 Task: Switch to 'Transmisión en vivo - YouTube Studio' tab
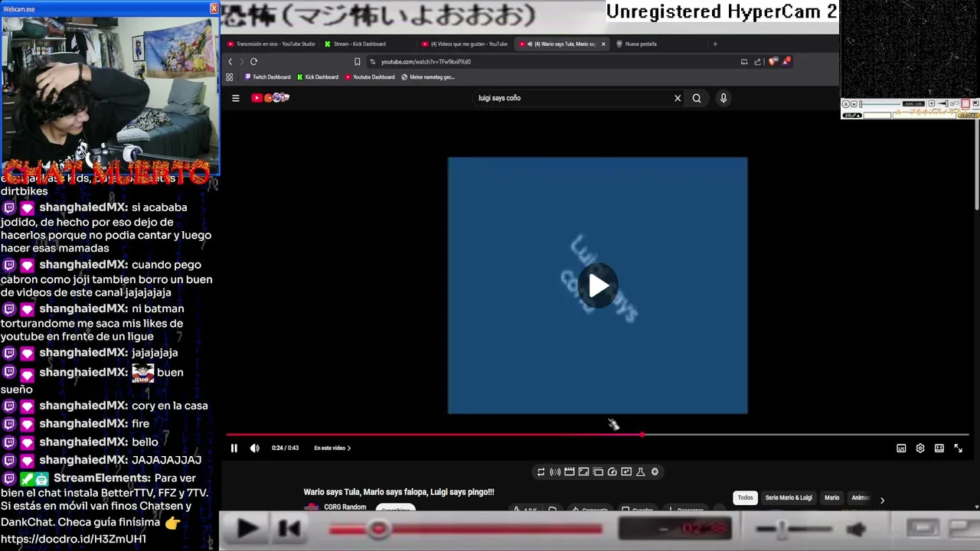pyautogui.click(x=272, y=44)
